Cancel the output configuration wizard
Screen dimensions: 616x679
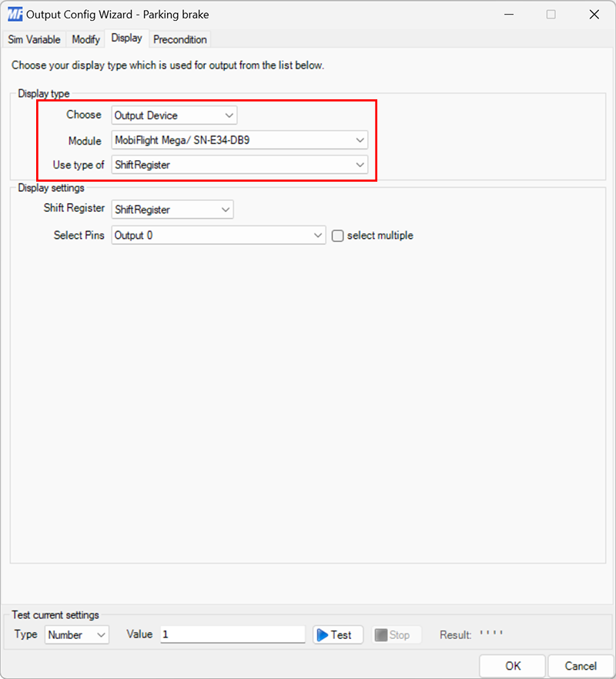click(x=580, y=666)
